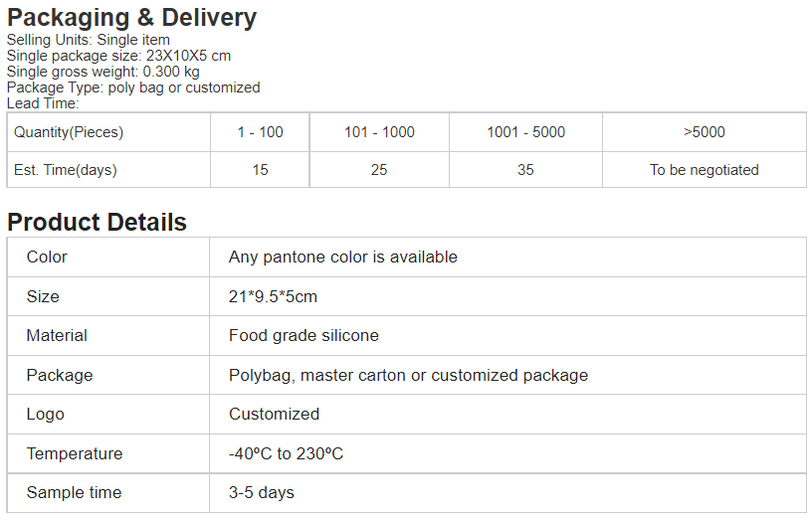Click the -40ºC to 230ºC temperature value

coord(287,453)
